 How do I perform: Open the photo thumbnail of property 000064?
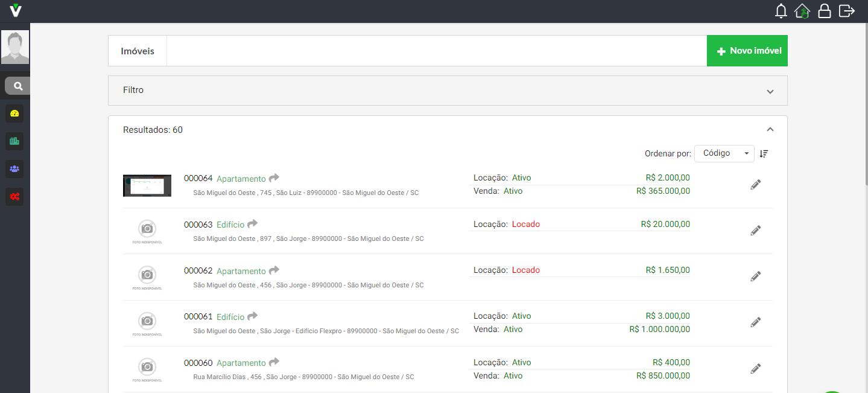click(147, 185)
